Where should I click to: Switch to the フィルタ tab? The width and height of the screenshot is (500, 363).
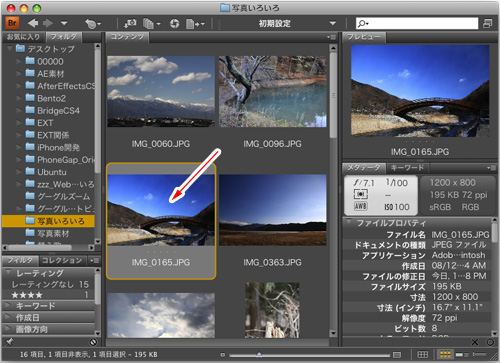point(20,260)
